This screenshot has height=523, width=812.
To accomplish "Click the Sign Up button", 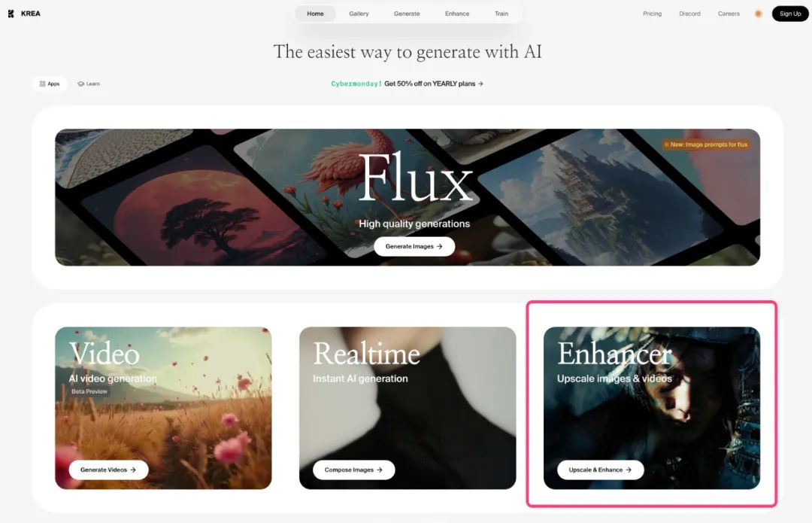I will tap(790, 14).
